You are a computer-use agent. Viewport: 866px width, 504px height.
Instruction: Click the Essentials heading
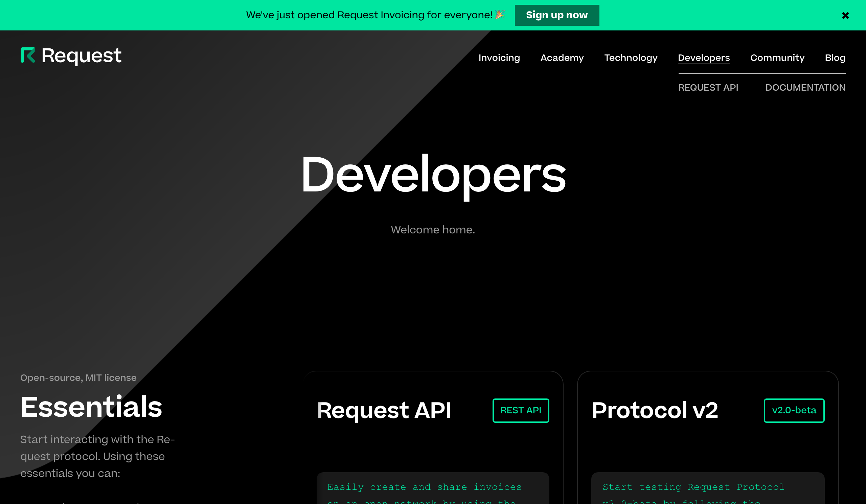coord(91,407)
